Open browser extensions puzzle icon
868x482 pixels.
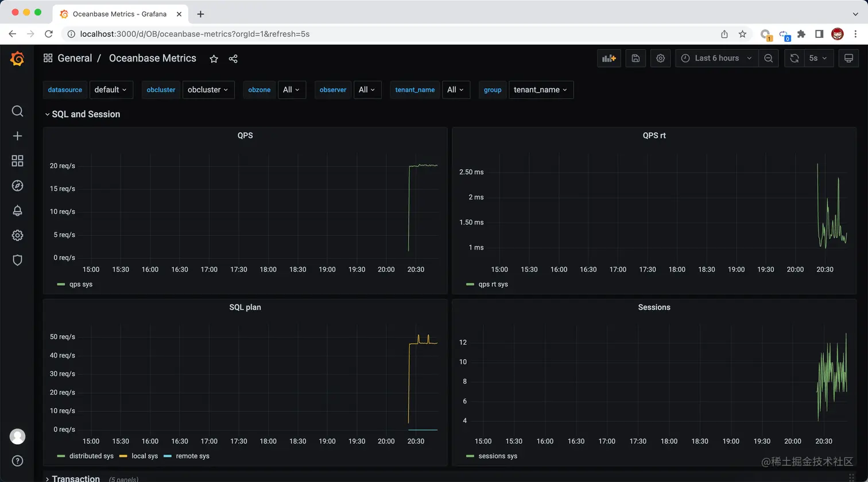click(x=801, y=34)
